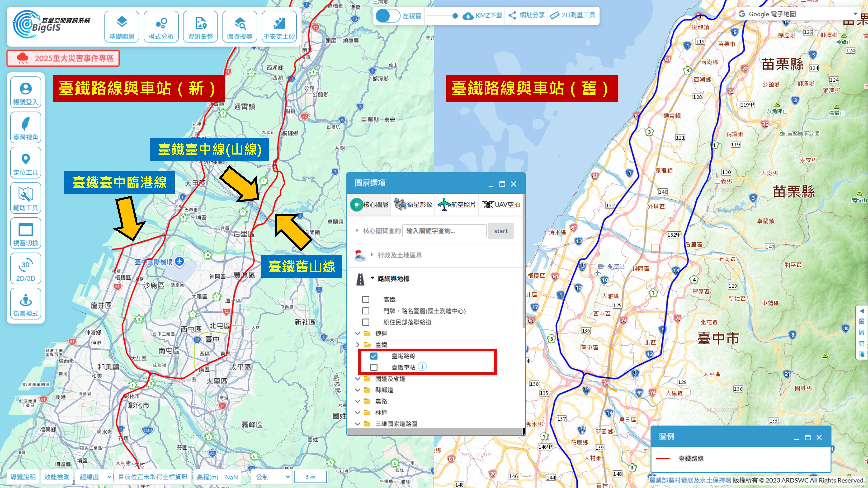
Task: Switch between 2D/3D view mode
Action: pyautogui.click(x=26, y=268)
